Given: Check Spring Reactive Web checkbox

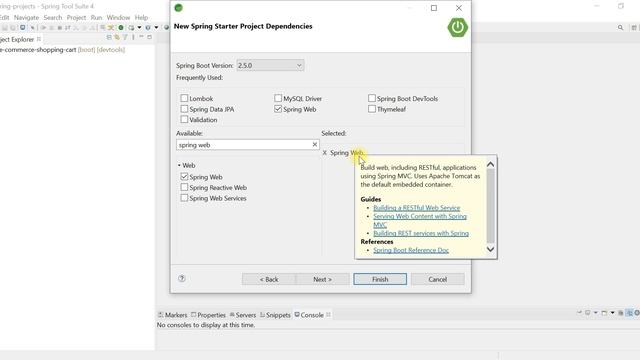Looking at the screenshot, I should tap(184, 187).
